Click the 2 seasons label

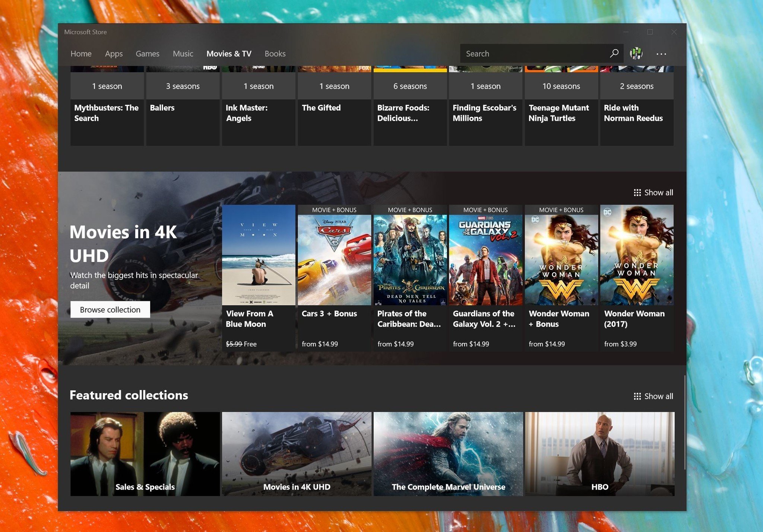point(637,86)
